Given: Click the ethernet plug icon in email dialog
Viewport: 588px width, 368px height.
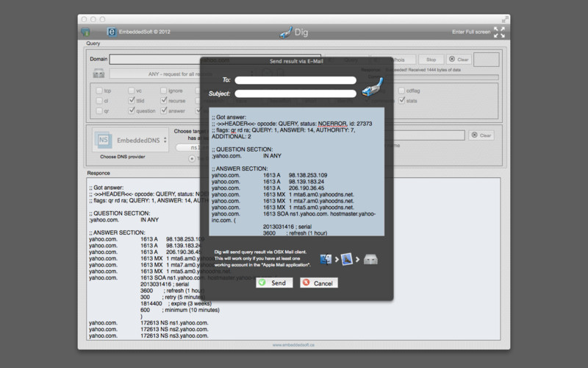Looking at the screenshot, I should pos(373,87).
